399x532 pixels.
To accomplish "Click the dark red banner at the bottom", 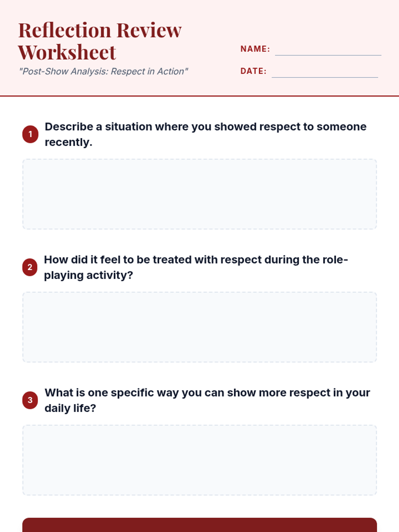I will point(199,525).
